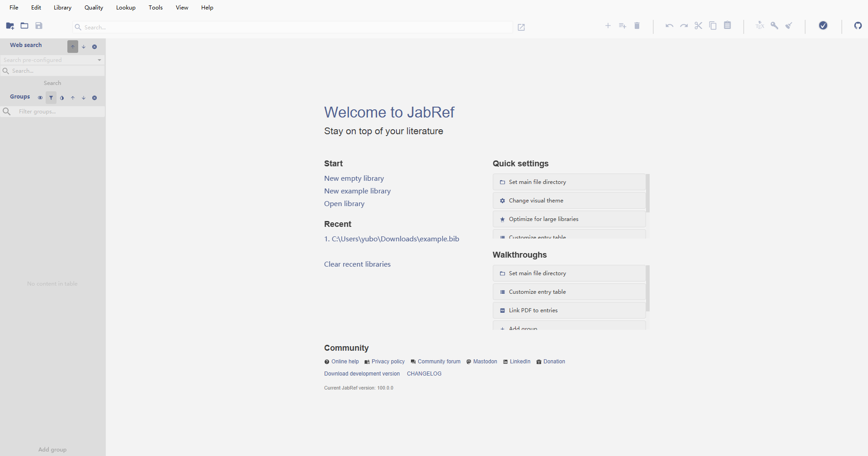Close the Web search panel
Viewport: 868px width, 456px height.
click(94, 47)
